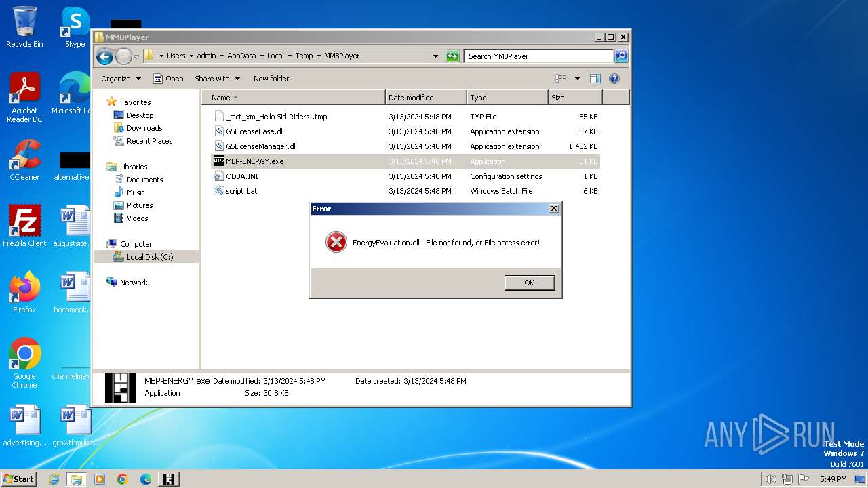Image resolution: width=868 pixels, height=488 pixels.
Task: Open Documents library in navigation pane
Action: coord(144,180)
